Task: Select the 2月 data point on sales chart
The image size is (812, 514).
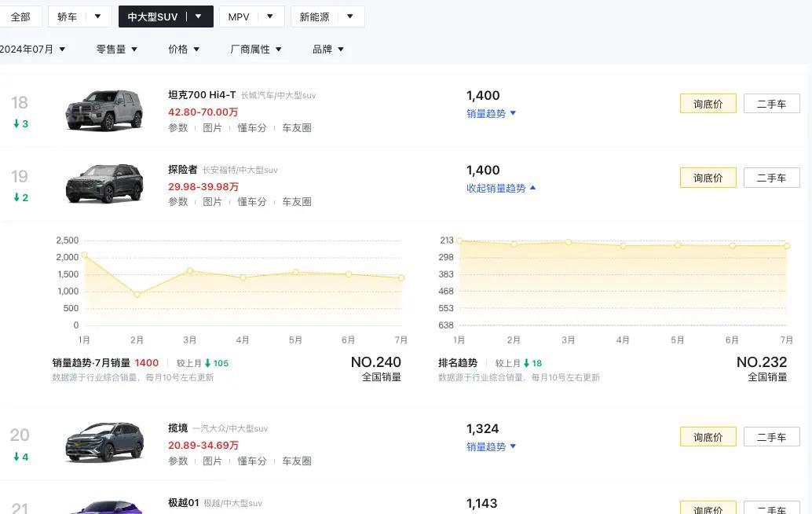Action: click(x=137, y=294)
